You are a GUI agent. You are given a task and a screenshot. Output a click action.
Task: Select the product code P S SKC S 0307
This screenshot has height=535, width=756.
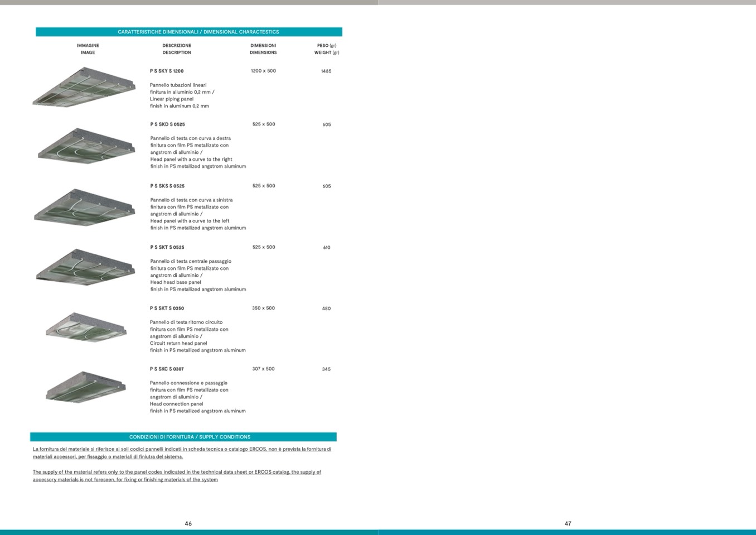(167, 369)
